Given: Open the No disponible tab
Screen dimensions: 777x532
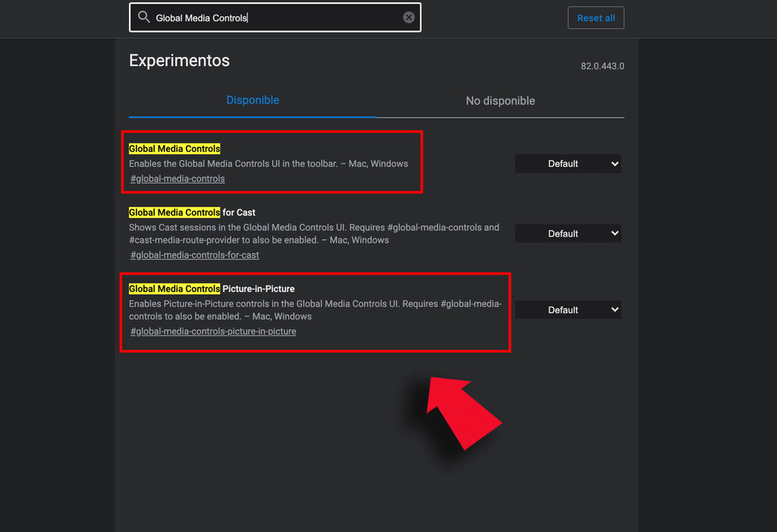Looking at the screenshot, I should [500, 101].
